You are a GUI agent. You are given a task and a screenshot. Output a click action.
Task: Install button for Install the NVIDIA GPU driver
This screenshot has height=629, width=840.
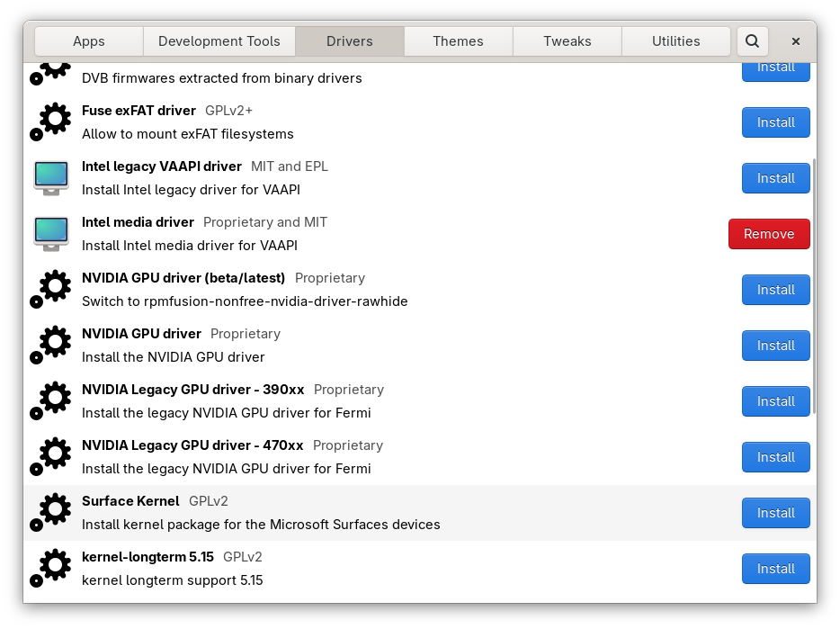coord(776,346)
